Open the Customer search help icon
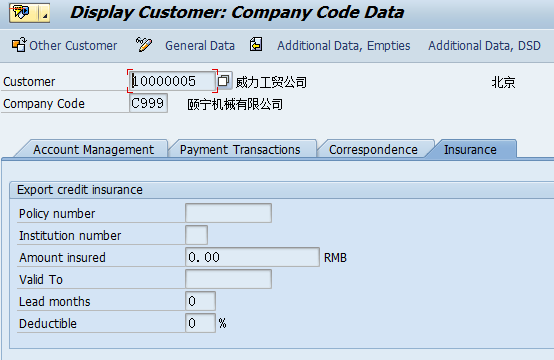This screenshot has height=360, width=554. click(224, 81)
